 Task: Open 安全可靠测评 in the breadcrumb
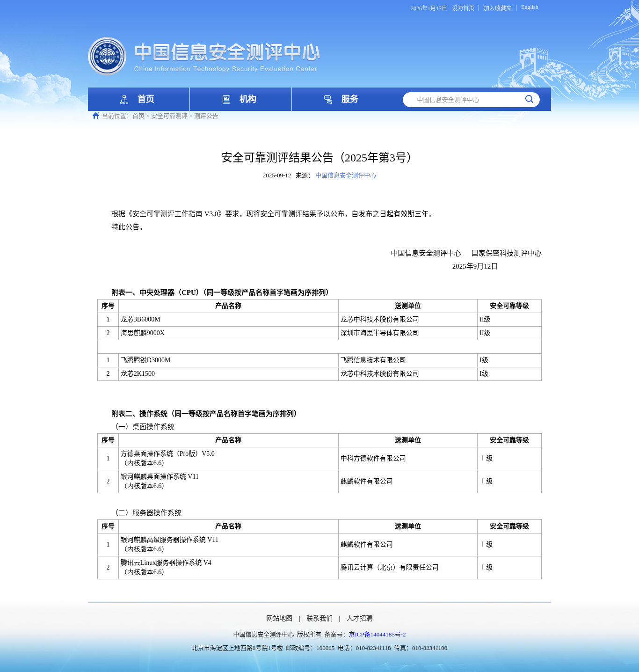pos(169,116)
